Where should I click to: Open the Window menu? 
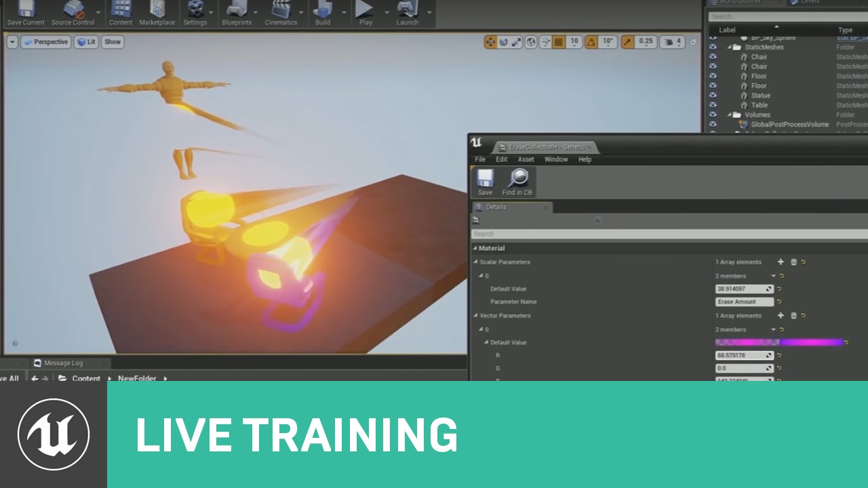click(x=556, y=159)
